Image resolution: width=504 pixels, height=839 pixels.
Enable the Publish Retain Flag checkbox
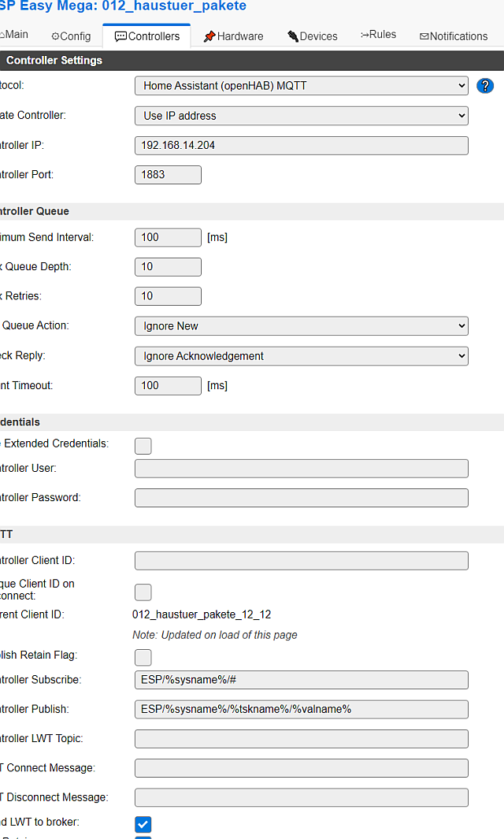point(143,658)
